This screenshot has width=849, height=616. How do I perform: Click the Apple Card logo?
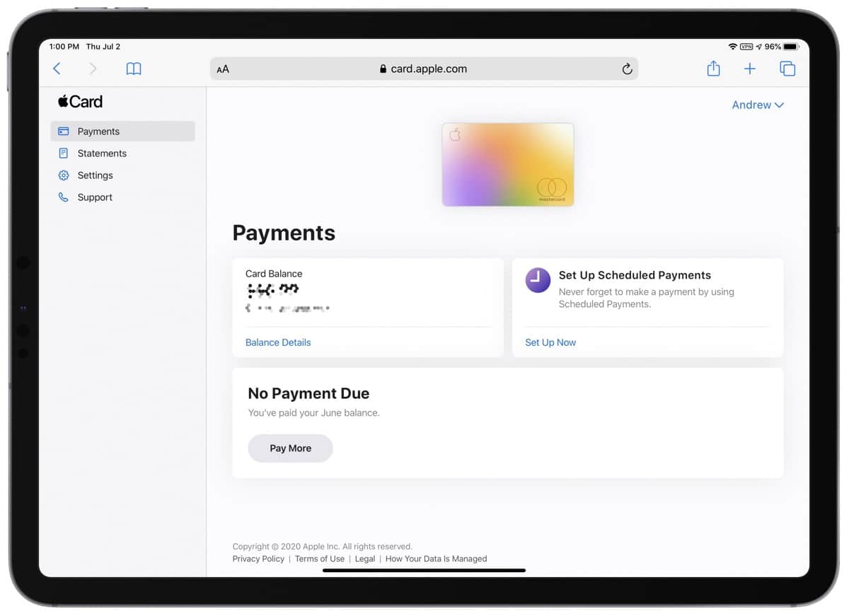(80, 101)
